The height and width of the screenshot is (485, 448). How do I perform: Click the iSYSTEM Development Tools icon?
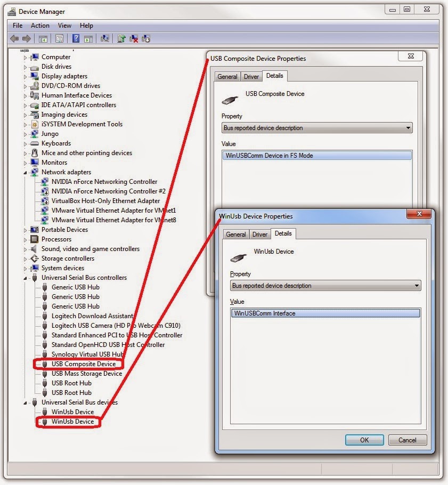click(34, 124)
